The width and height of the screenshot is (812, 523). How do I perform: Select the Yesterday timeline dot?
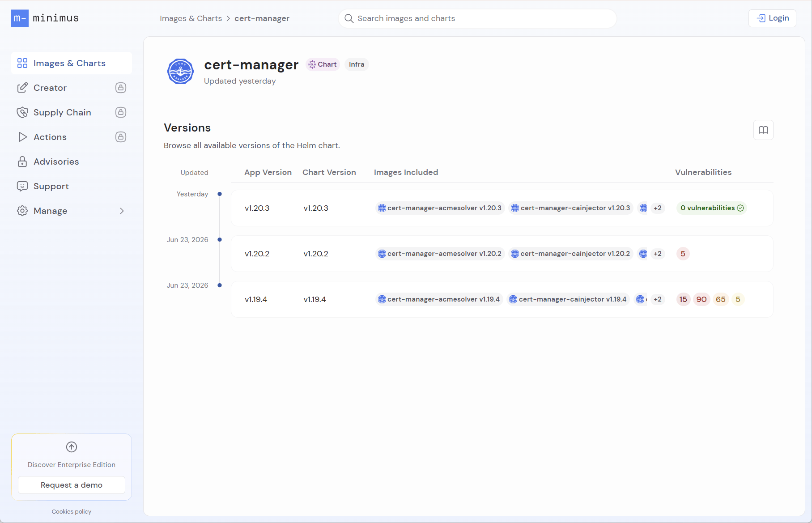tap(220, 194)
